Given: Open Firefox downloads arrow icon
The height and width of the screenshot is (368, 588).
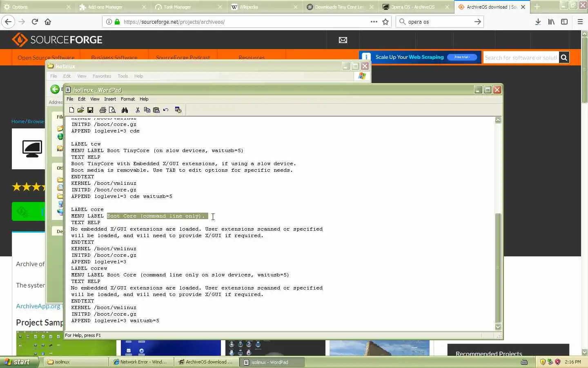Looking at the screenshot, I should (x=538, y=22).
